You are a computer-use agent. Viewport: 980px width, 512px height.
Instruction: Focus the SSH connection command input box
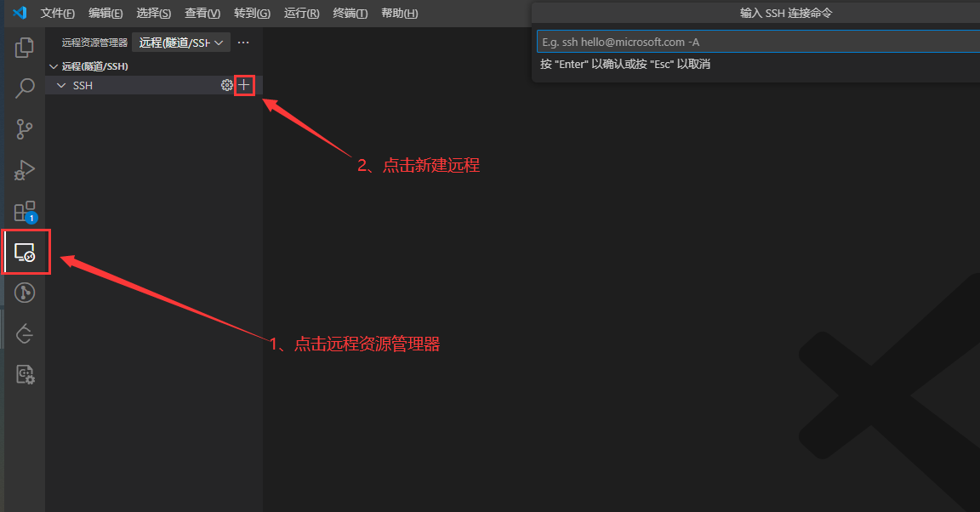point(758,42)
